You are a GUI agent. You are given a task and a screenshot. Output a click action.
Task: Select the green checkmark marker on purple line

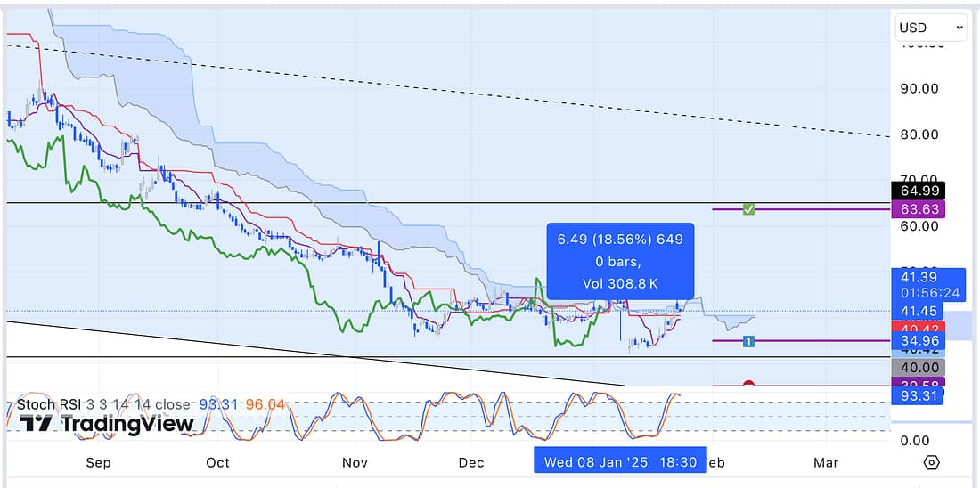coord(748,209)
